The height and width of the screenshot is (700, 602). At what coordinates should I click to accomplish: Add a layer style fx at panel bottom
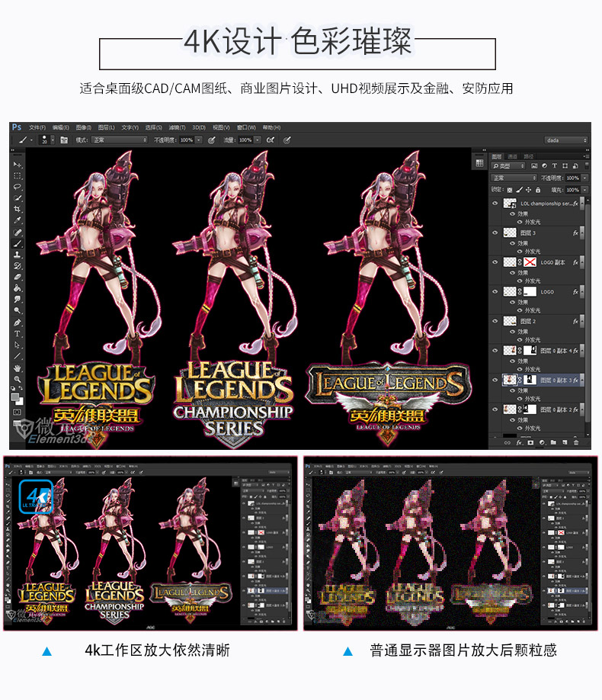[519, 442]
